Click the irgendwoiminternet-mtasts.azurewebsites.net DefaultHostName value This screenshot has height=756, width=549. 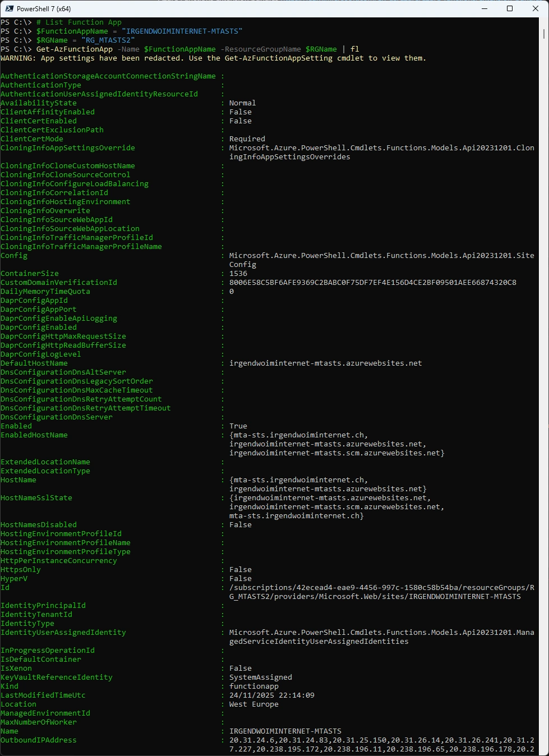(x=325, y=363)
